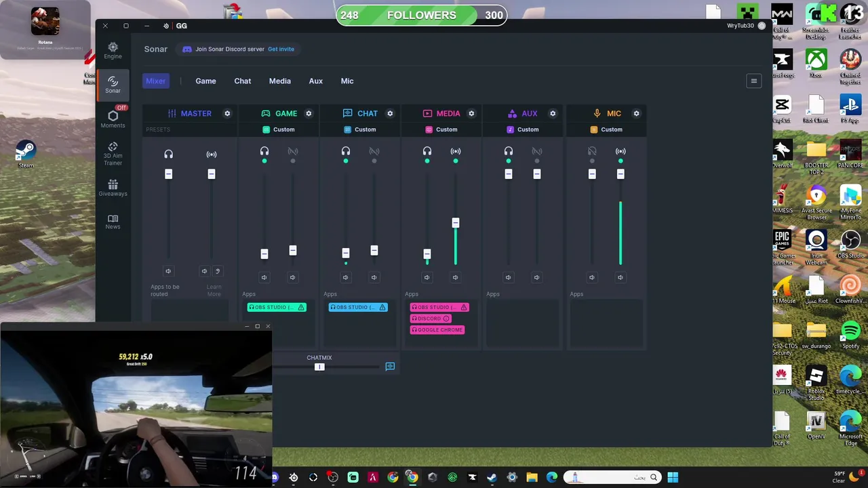Click the Get invite Discord link
The width and height of the screenshot is (868, 488).
(281, 49)
